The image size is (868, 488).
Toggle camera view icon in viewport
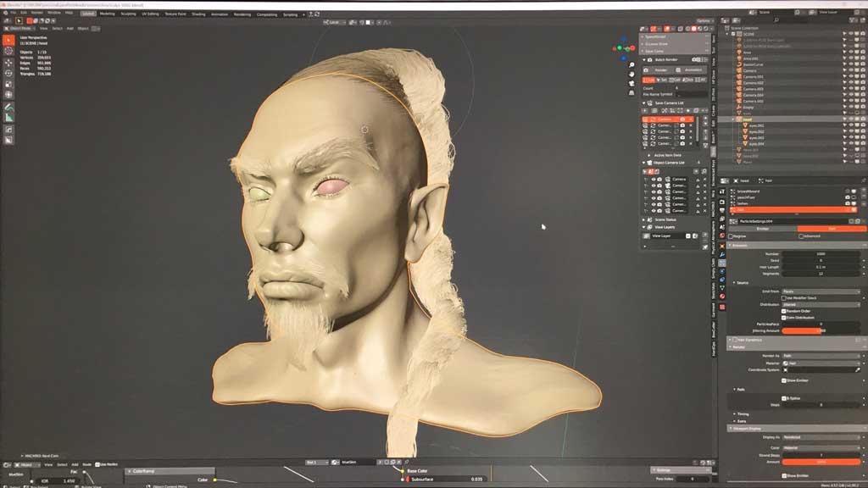tap(632, 84)
